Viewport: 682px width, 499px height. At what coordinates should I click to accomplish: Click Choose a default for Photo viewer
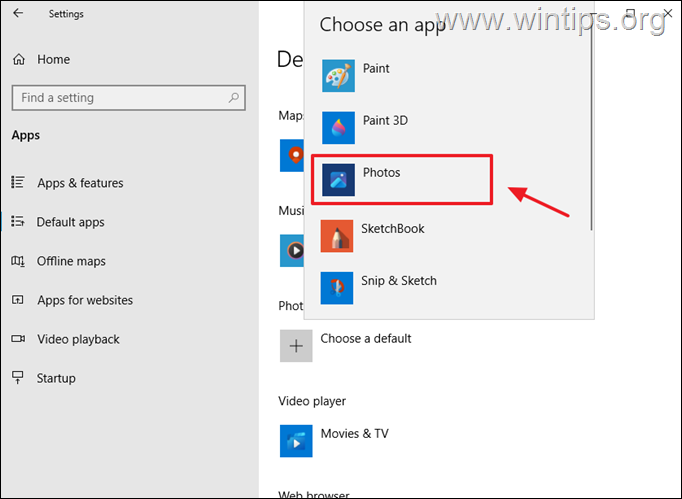(366, 338)
